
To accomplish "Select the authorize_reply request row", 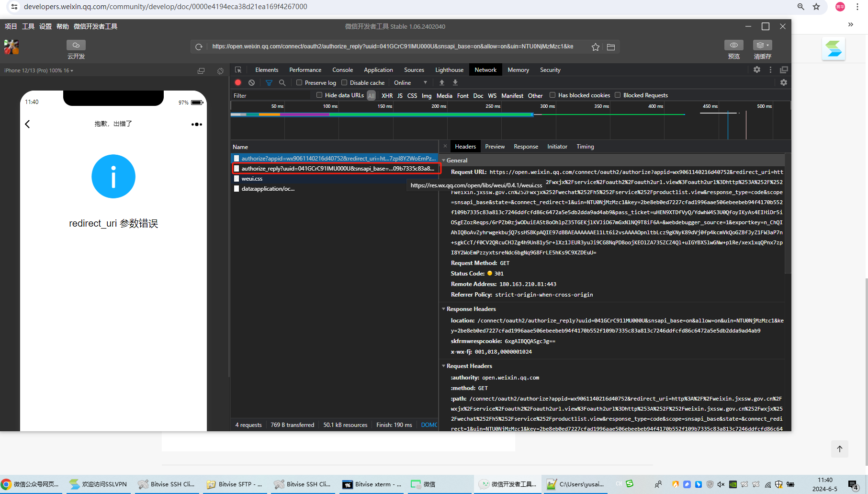I will [x=334, y=169].
